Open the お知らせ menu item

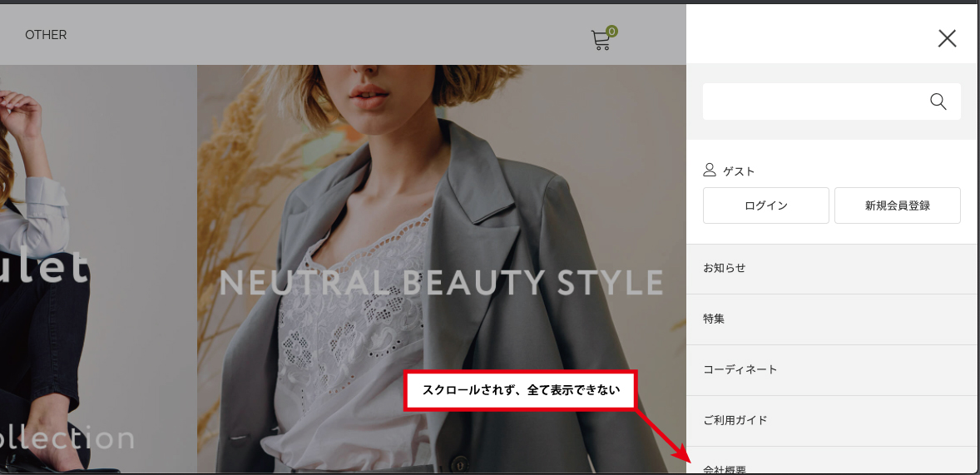[833, 268]
